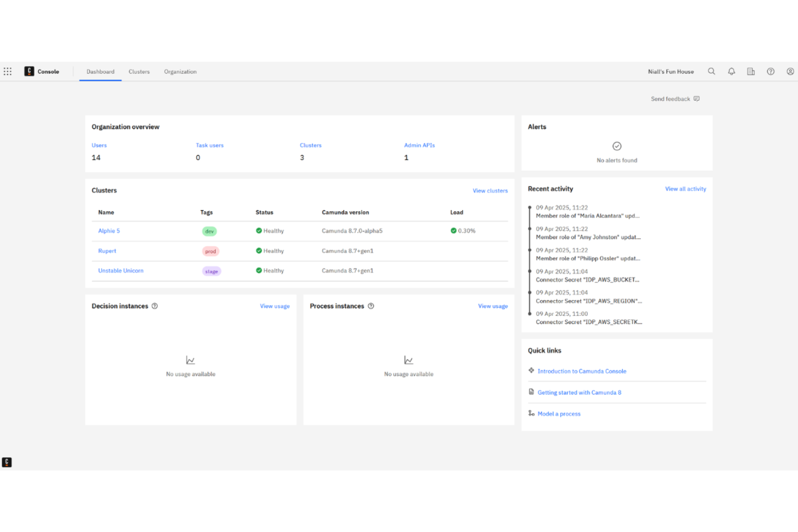Click Alphie 5 healthy status check icon

point(259,231)
